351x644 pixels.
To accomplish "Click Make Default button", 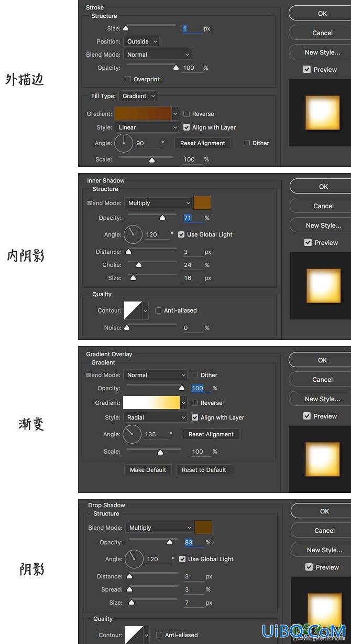I will tap(148, 470).
